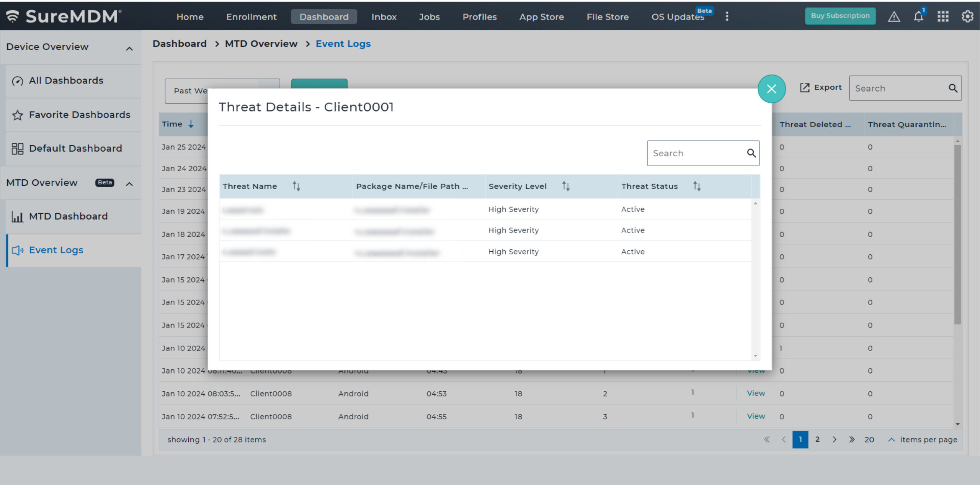The image size is (980, 485).
Task: Click the View link in the Jan 10 08:03 row
Action: click(x=756, y=393)
